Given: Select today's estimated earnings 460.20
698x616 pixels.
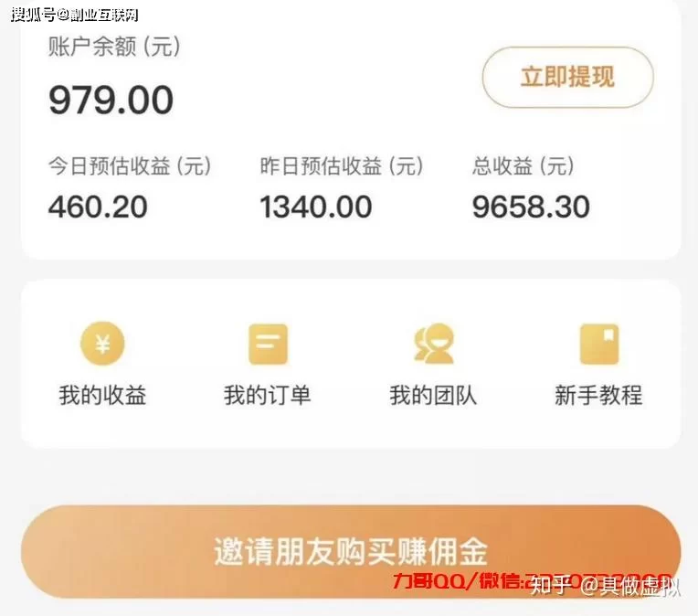Looking at the screenshot, I should pos(98,207).
